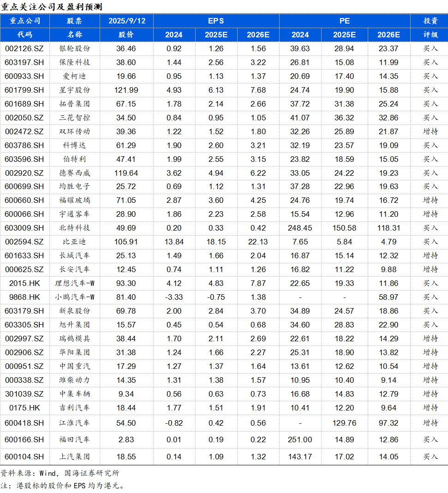448x493 pixels.
Task: Select the company name 拓普集团
Action: pos(75,104)
